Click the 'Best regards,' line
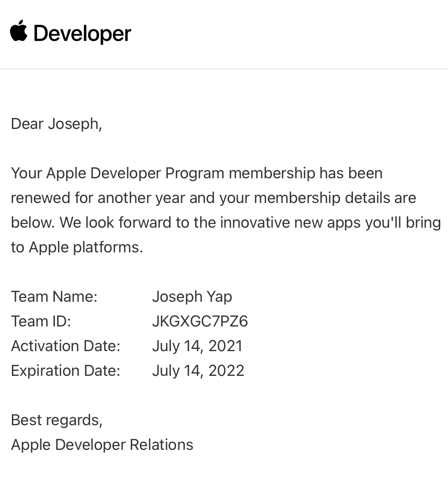This screenshot has height=481, width=448. [57, 421]
